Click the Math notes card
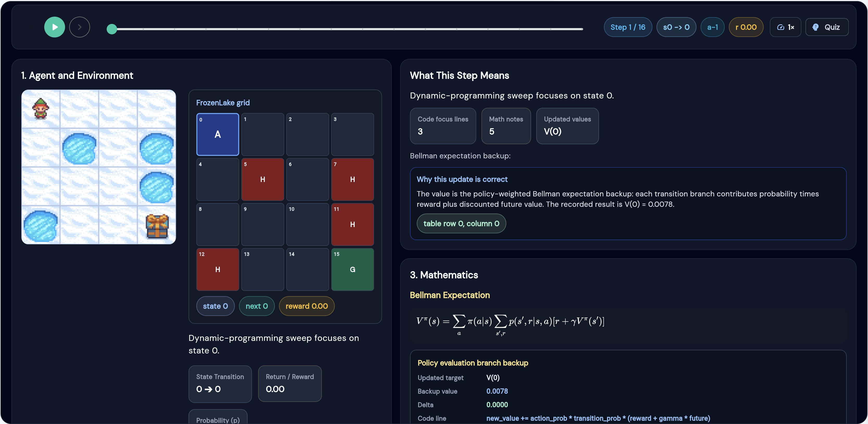The height and width of the screenshot is (424, 868). tap(506, 126)
